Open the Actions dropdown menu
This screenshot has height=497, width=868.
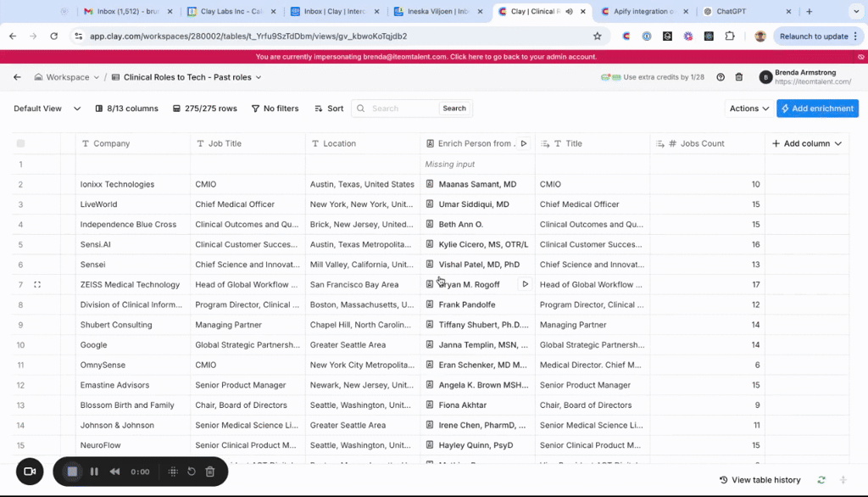tap(749, 109)
